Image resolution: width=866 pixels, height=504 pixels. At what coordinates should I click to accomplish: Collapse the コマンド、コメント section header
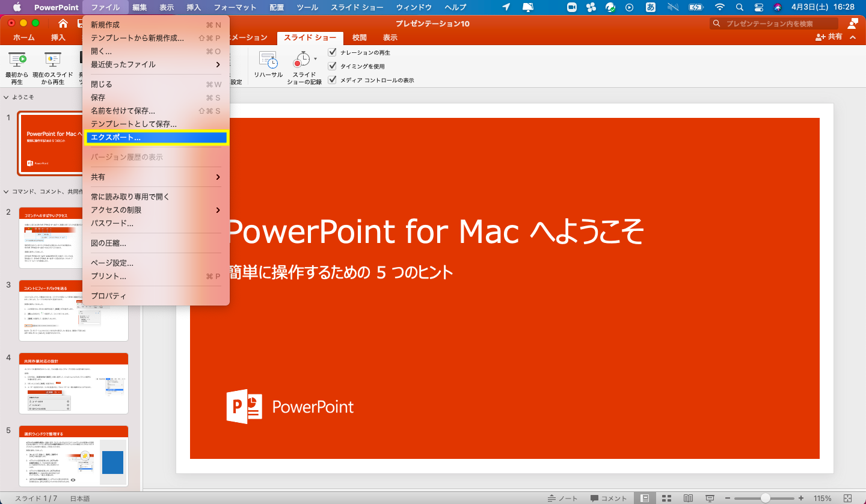coord(6,192)
